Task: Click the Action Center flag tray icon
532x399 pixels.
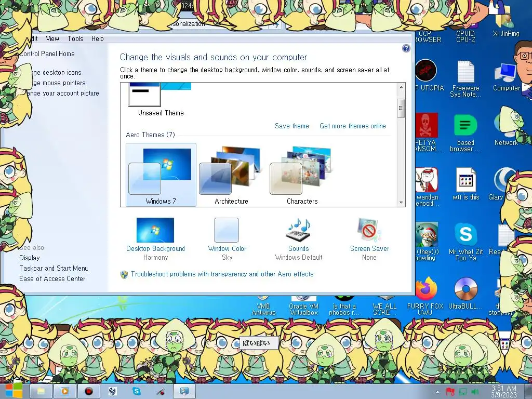Action: pos(450,392)
